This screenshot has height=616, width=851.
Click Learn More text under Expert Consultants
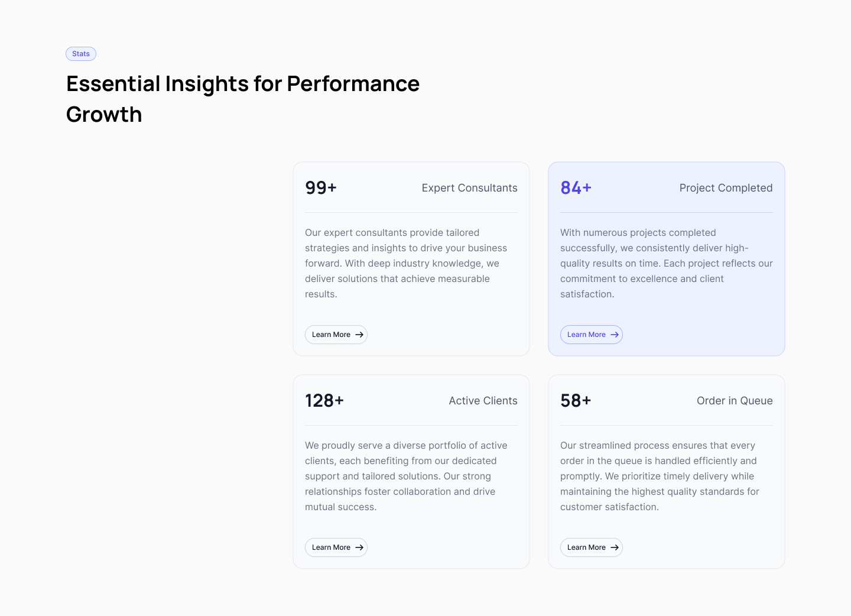coord(331,335)
